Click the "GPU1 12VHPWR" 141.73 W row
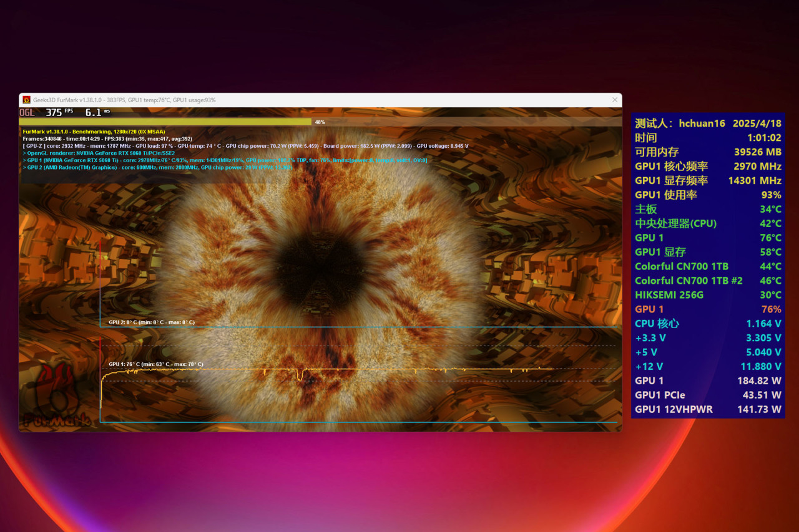 (708, 410)
